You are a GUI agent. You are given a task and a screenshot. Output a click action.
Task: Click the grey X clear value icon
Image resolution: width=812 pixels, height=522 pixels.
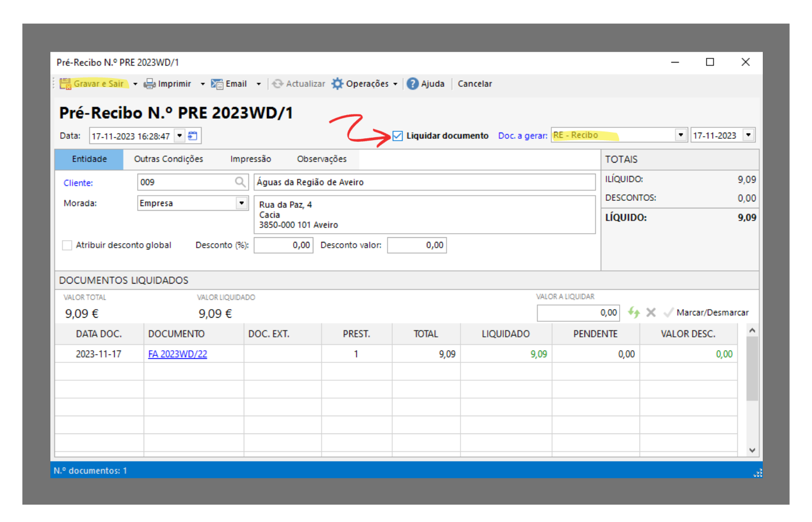tap(651, 313)
